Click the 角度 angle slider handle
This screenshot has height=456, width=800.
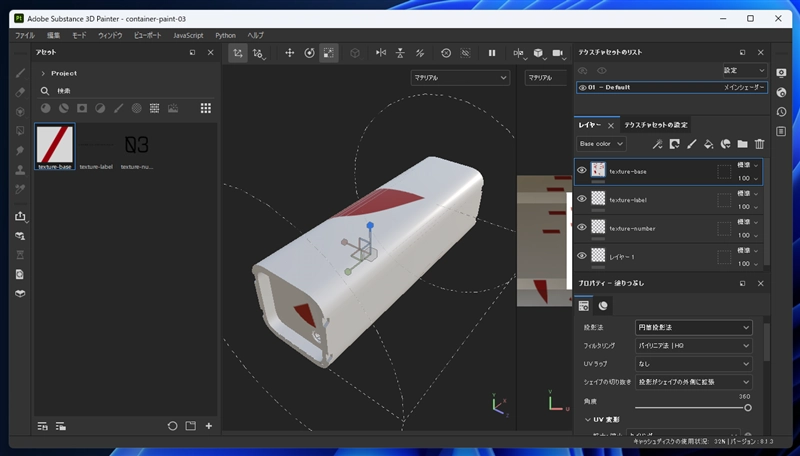click(x=747, y=408)
